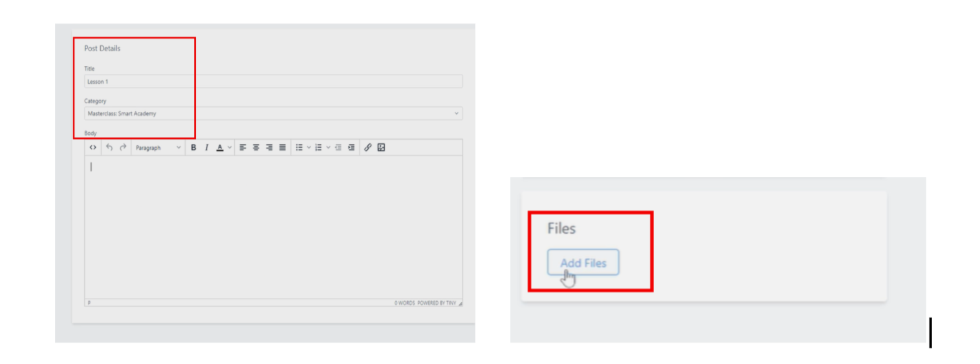Toggle italic formatting

(x=206, y=148)
